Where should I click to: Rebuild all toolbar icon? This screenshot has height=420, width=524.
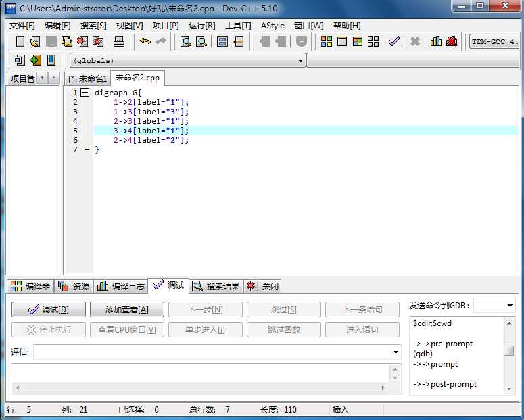(x=373, y=41)
